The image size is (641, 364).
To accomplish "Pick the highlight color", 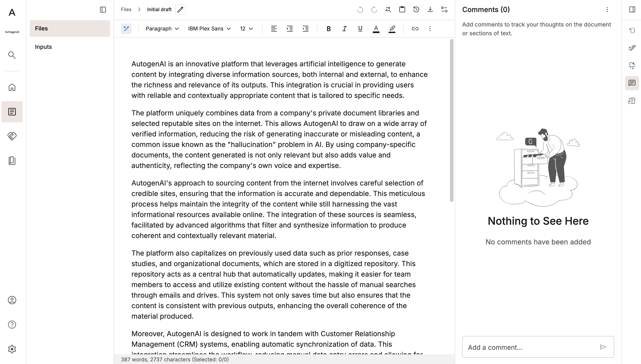I will tap(392, 28).
